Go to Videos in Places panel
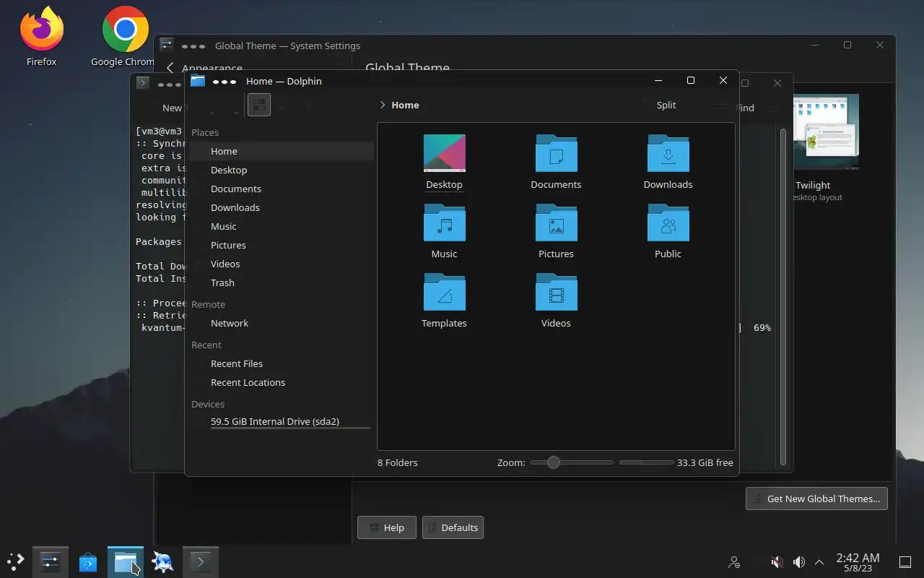This screenshot has height=578, width=924. tap(282, 264)
